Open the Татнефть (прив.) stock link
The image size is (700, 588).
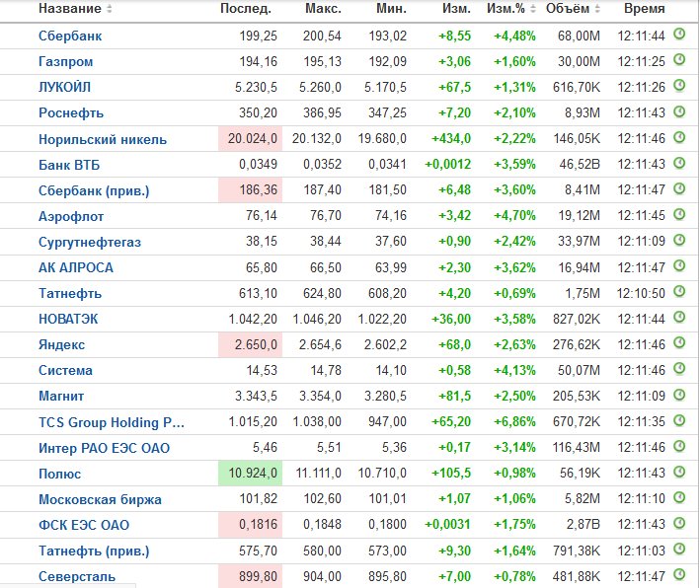(94, 551)
